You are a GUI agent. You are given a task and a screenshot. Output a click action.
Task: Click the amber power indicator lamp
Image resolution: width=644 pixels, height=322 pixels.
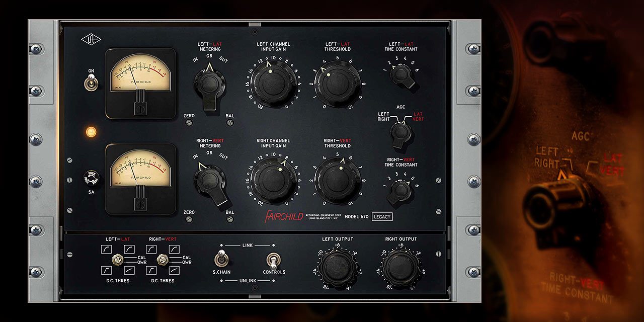point(91,132)
